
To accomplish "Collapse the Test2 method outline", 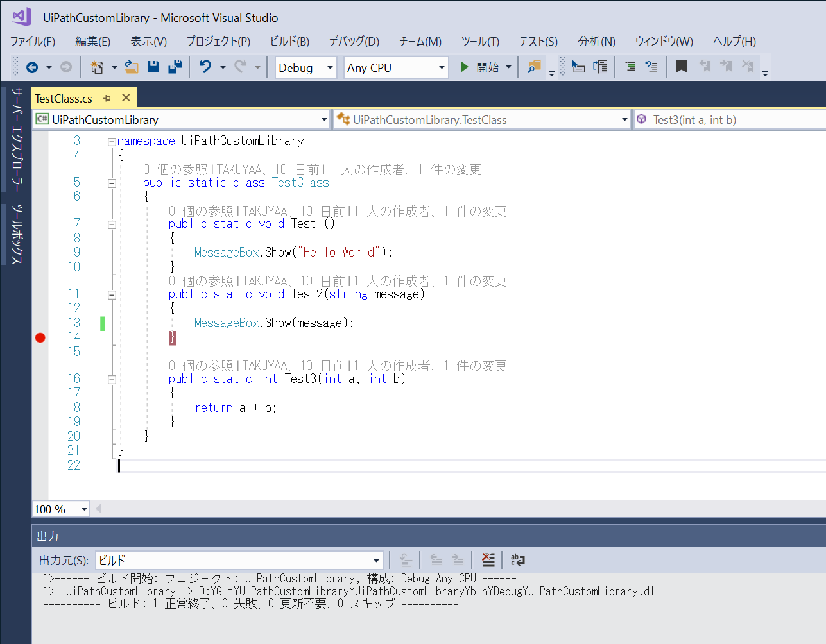I will pyautogui.click(x=112, y=295).
